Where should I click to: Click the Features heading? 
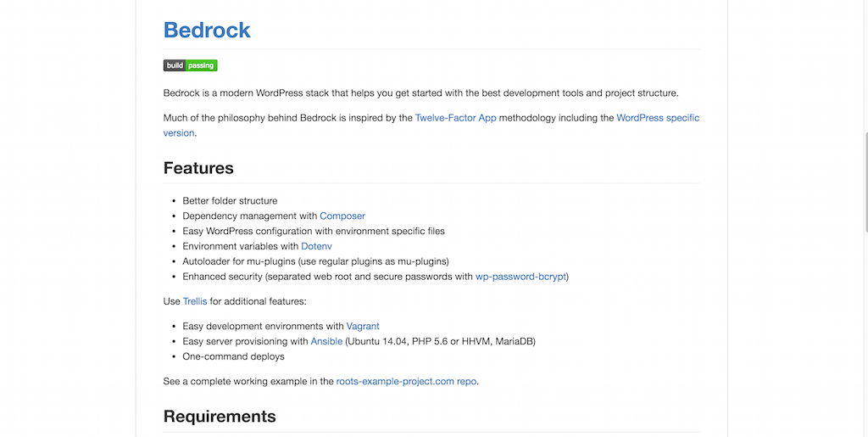[x=198, y=168]
